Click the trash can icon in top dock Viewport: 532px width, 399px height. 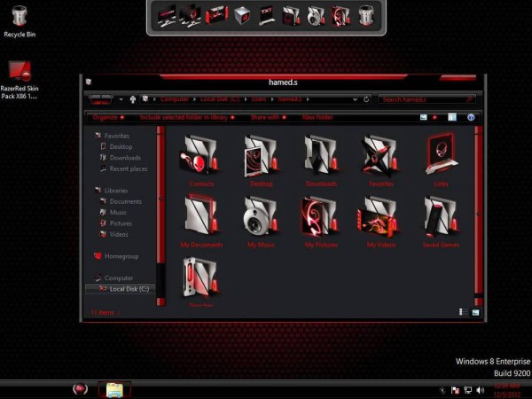tap(365, 16)
